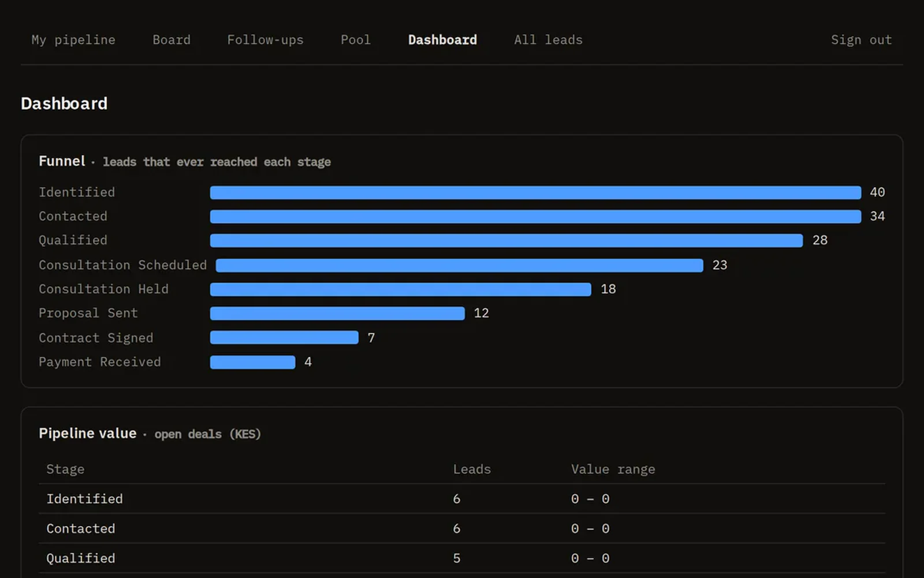This screenshot has height=578, width=924.
Task: Click Identified row in Pipeline value table
Action: (462, 499)
